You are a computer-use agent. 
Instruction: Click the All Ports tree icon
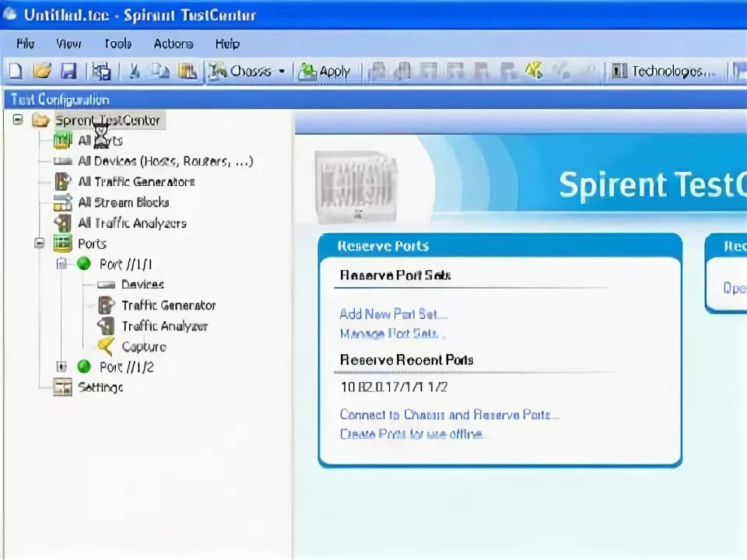[62, 141]
